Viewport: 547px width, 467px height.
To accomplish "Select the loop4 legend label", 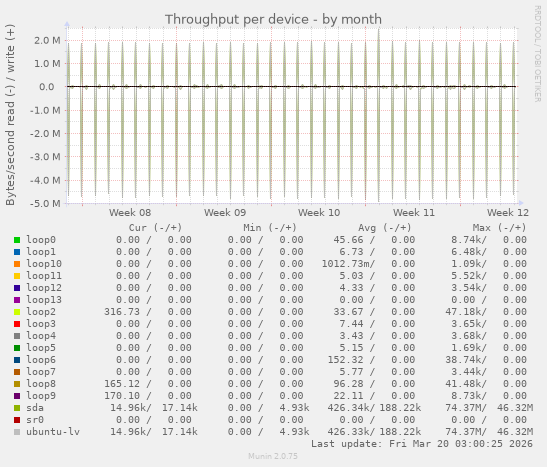I will pos(41,336).
